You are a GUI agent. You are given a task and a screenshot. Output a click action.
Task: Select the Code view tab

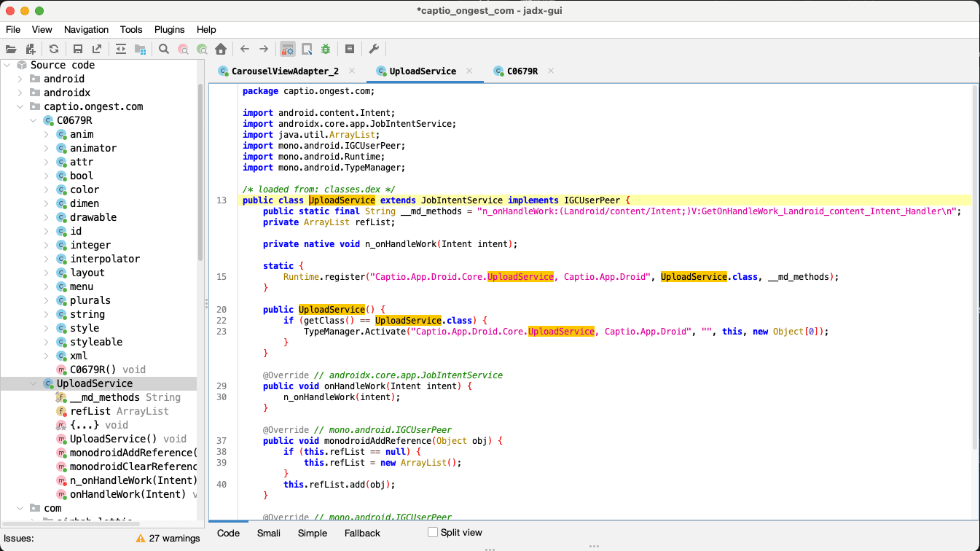[228, 533]
